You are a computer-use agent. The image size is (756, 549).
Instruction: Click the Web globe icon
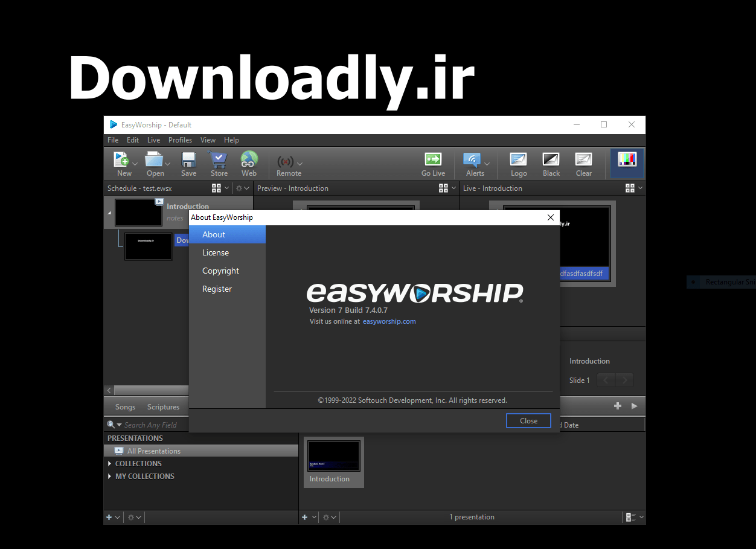click(249, 159)
